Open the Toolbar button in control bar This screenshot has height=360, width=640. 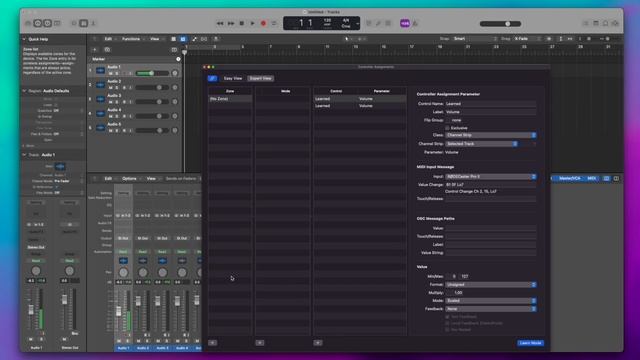click(58, 23)
